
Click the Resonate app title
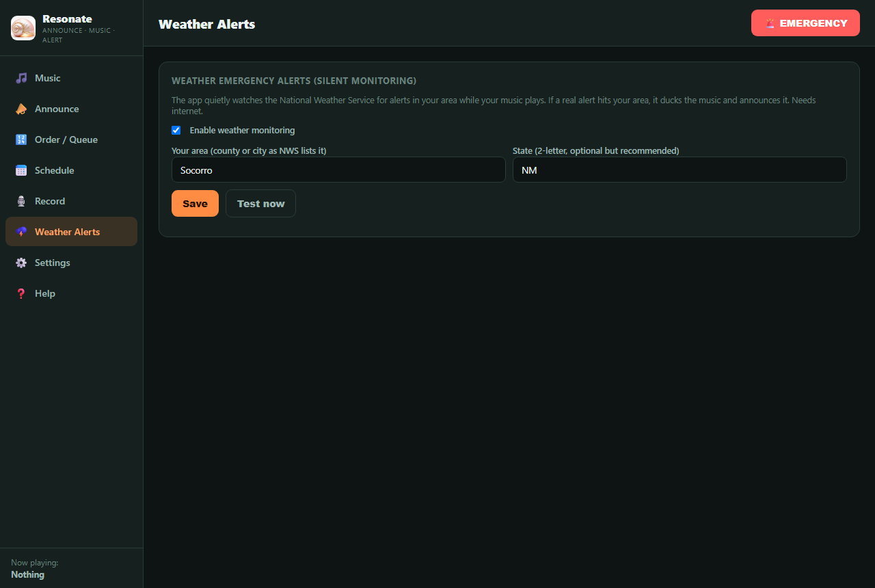(67, 18)
